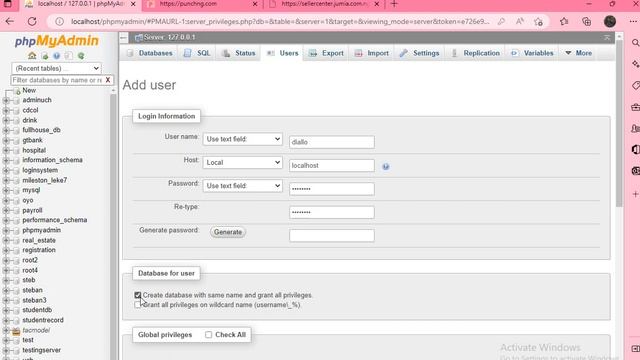Image resolution: width=640 pixels, height=360 pixels.
Task: Click the grey docs page icon in sidebar
Action: pyautogui.click(x=69, y=56)
